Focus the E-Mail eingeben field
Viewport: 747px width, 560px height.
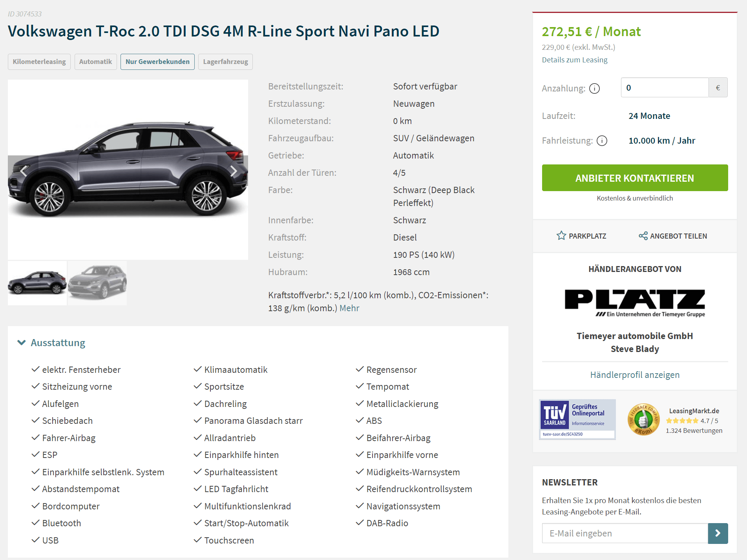point(625,533)
